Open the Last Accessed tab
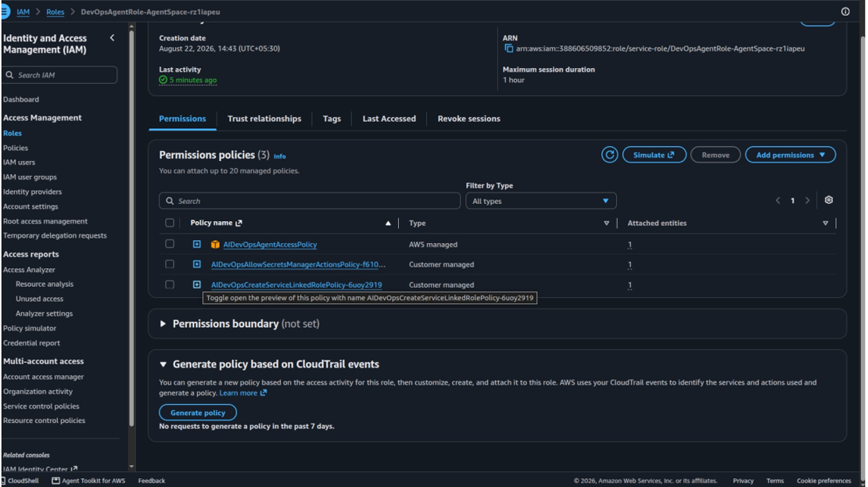Viewport: 868px width, 487px height. [389, 119]
